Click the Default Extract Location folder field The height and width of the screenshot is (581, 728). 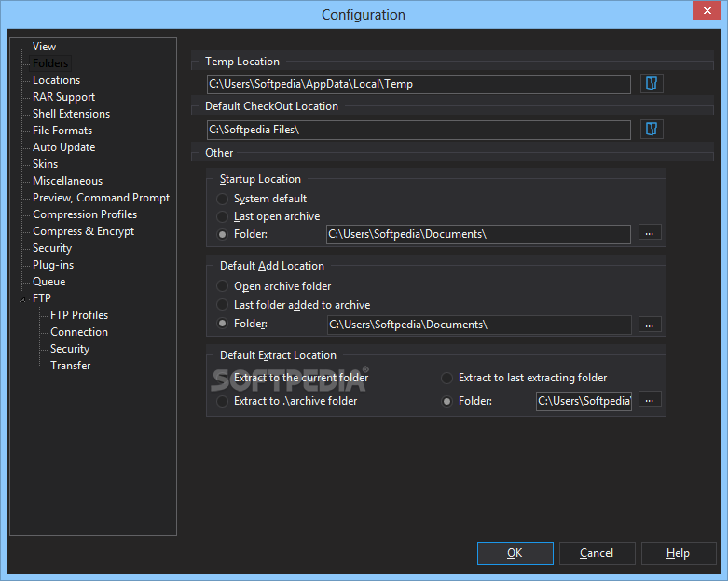[584, 401]
